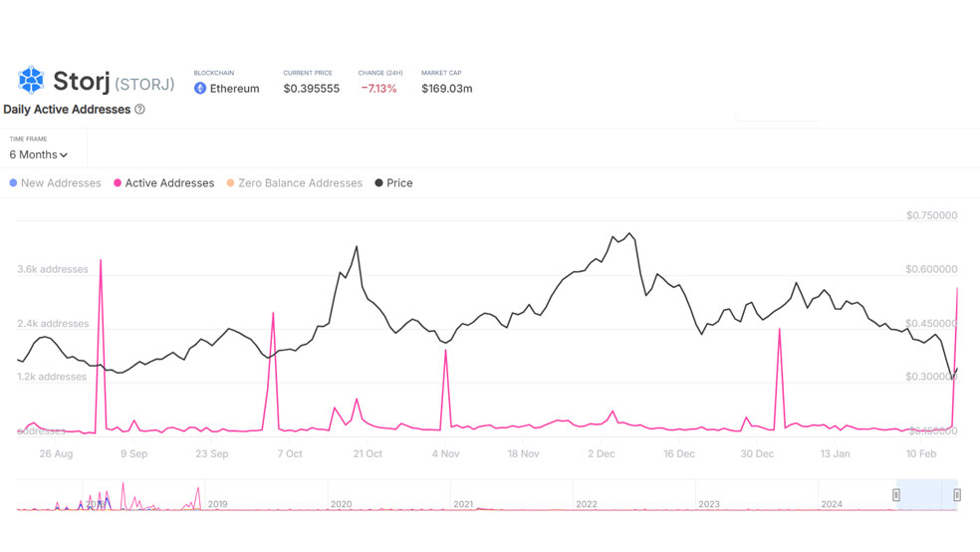Click the Storj token name heading
The height and width of the screenshot is (552, 980).
(x=82, y=82)
